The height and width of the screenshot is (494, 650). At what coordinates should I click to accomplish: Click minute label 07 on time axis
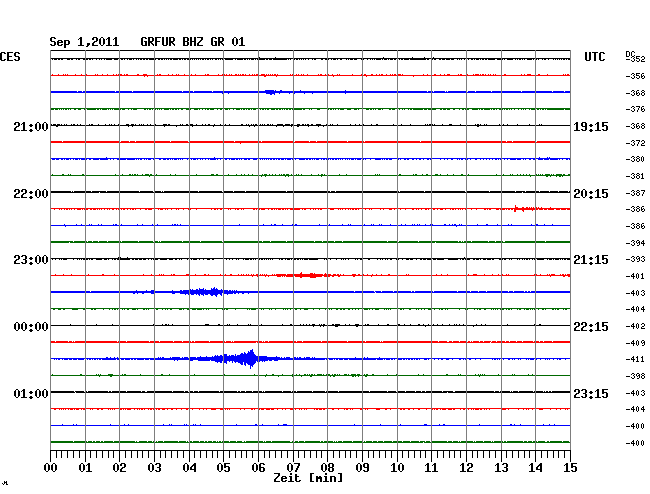tap(293, 467)
